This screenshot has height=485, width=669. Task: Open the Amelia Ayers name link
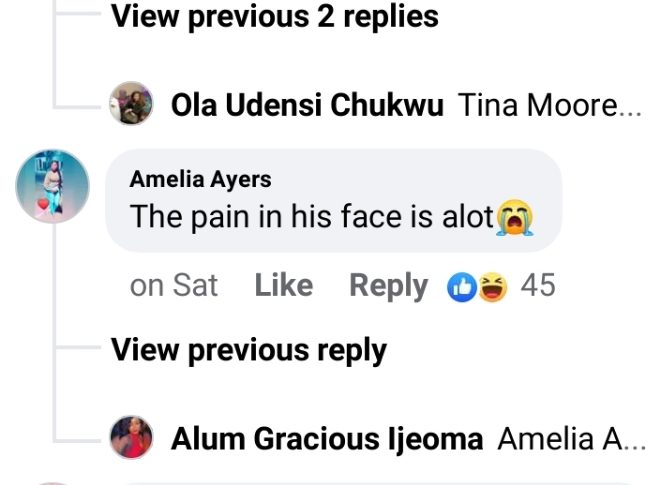point(201,180)
